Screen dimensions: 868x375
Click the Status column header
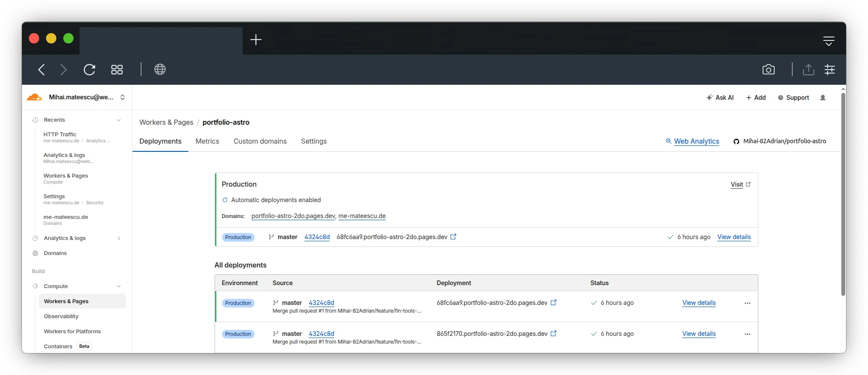point(599,283)
